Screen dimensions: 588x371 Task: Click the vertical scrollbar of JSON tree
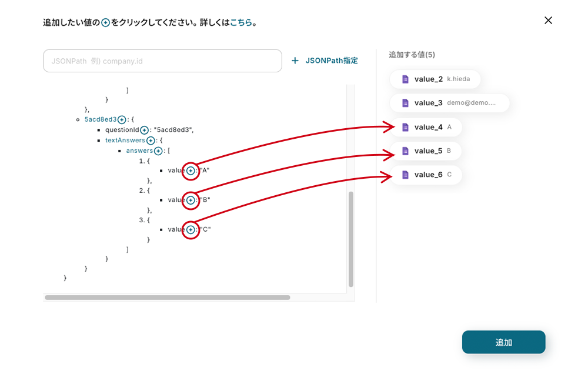tap(351, 239)
